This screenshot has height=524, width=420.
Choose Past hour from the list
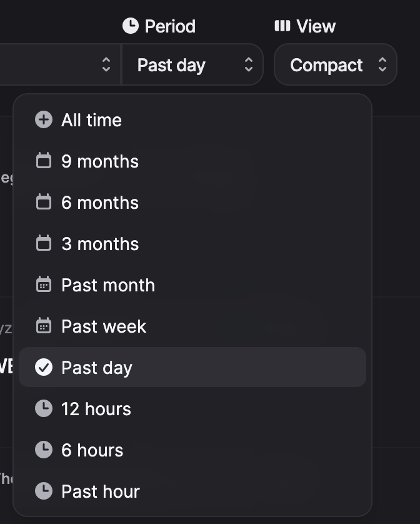point(101,491)
